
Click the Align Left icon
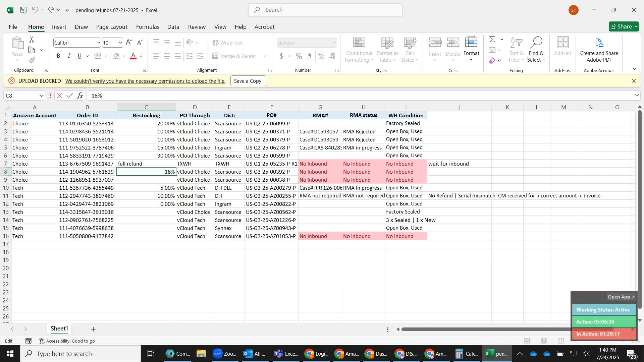tap(156, 56)
